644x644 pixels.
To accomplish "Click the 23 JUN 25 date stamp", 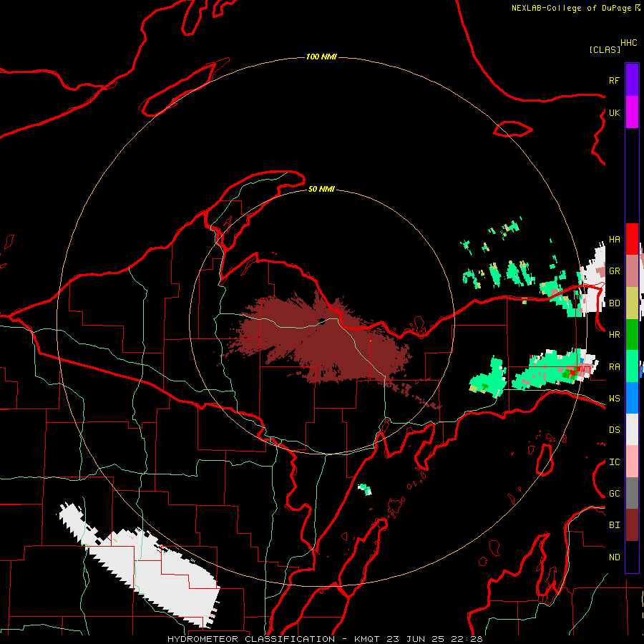I will [416, 639].
